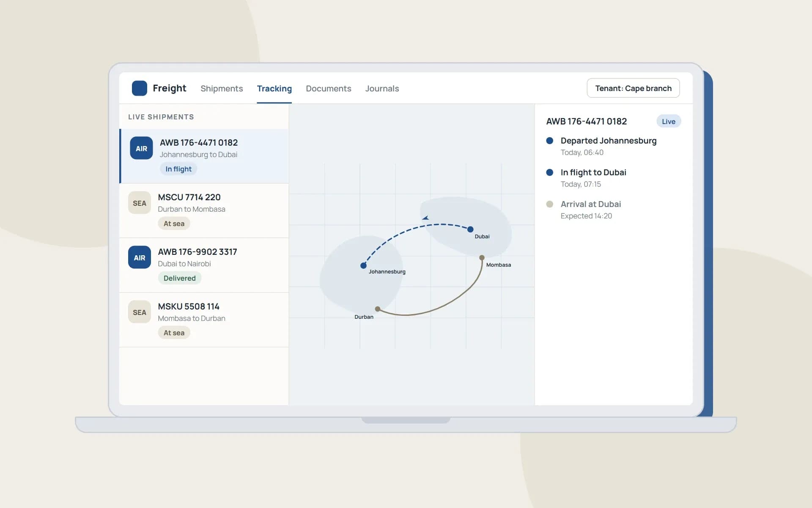This screenshot has width=812, height=508.
Task: Click At sea pill for MSCU 7714 220
Action: click(174, 224)
